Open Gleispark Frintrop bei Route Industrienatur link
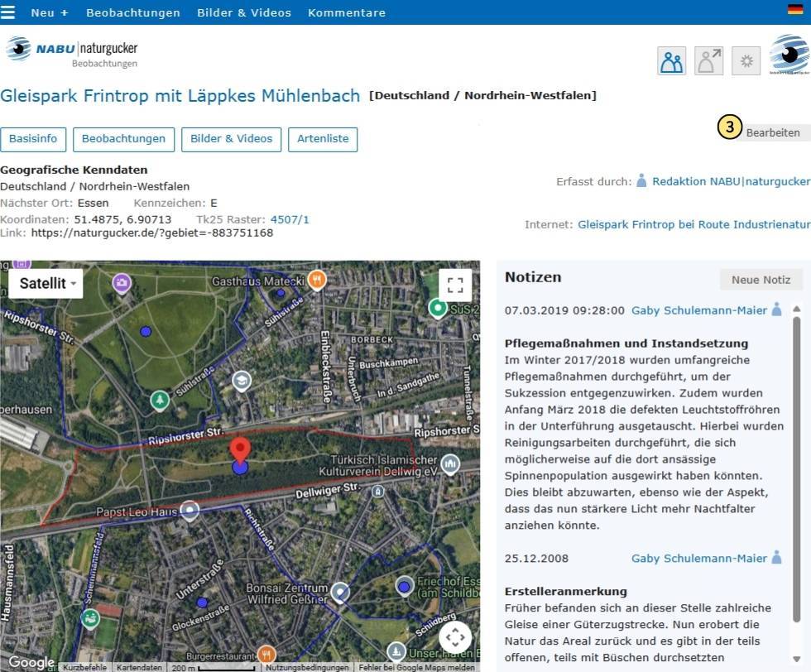 [x=693, y=224]
